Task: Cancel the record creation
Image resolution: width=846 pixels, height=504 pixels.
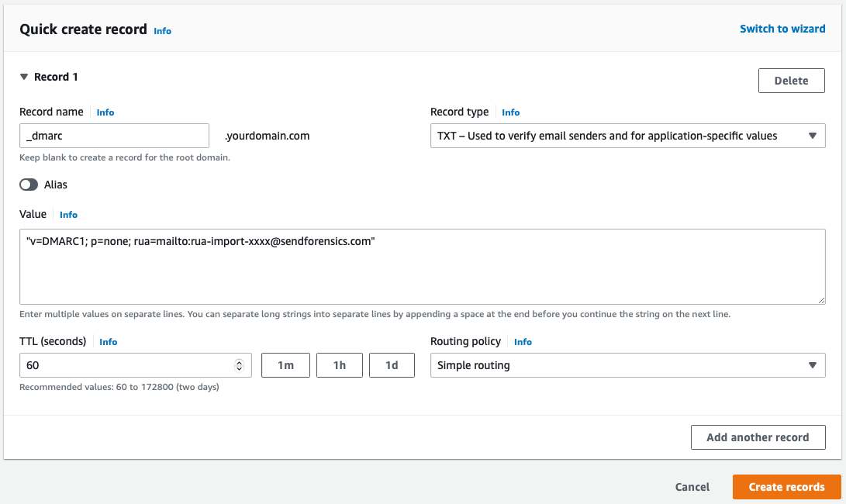Action: point(692,487)
